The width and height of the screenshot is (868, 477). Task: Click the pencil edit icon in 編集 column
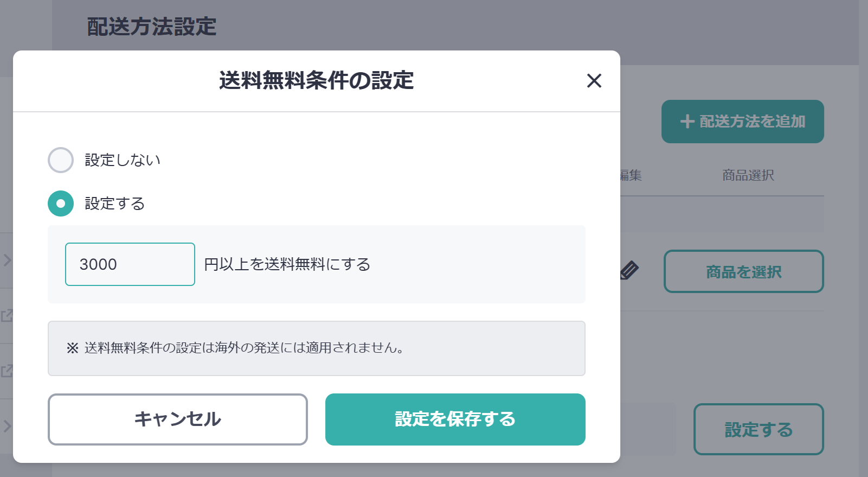629,270
